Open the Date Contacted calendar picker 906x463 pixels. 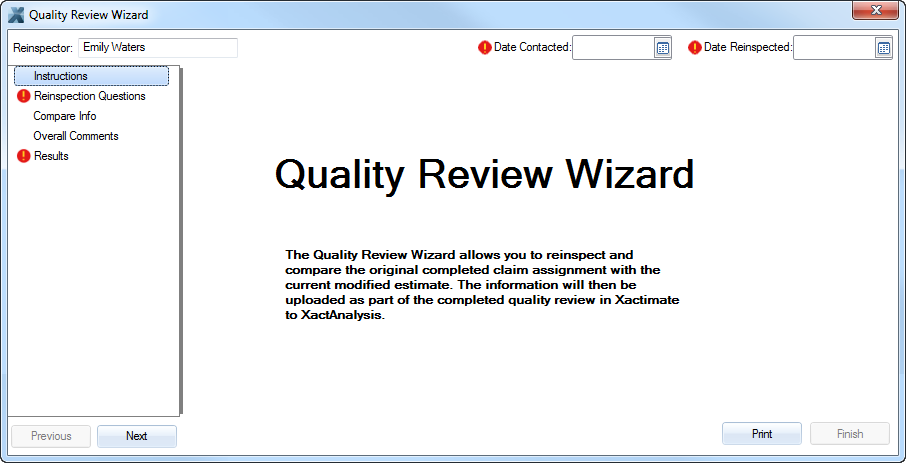click(x=662, y=49)
